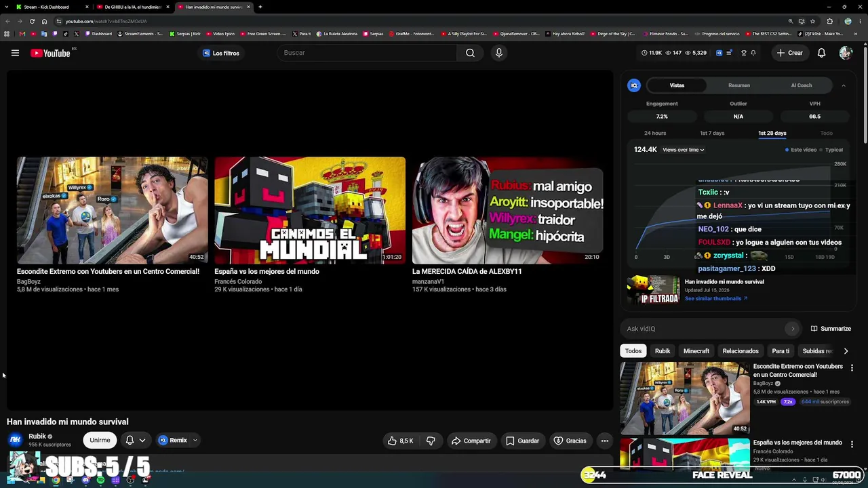Open the Rubik channel name link
868x488 pixels.
37,436
